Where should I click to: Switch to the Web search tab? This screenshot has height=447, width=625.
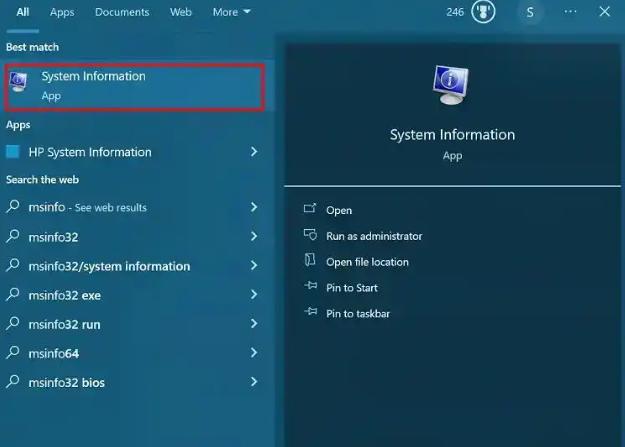181,12
